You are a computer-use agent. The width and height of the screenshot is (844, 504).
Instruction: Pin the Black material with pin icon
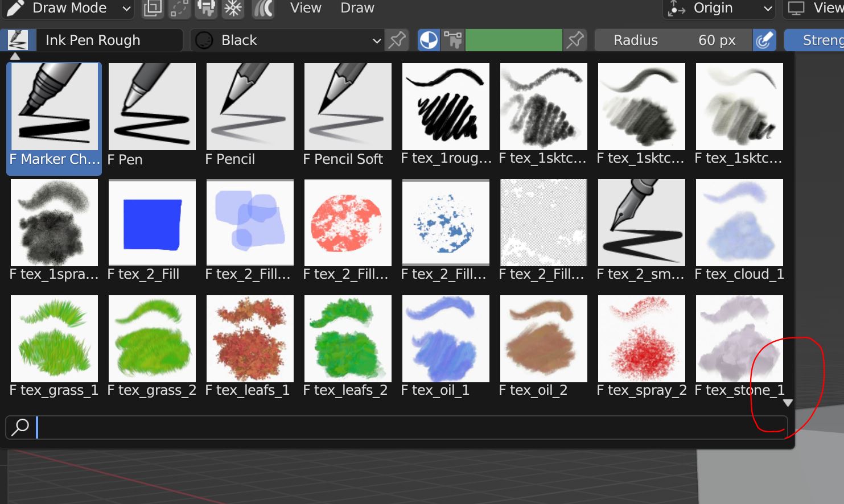(397, 40)
